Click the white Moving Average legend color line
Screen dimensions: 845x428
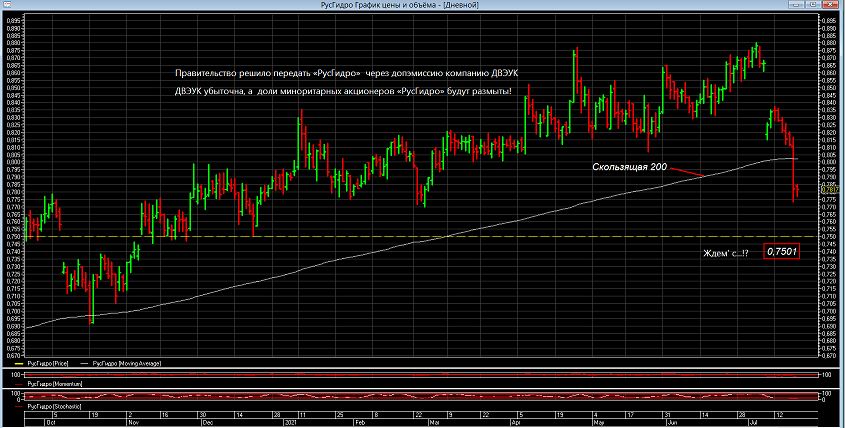[x=85, y=364]
